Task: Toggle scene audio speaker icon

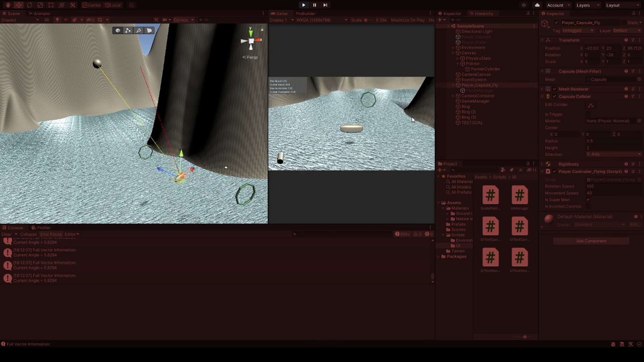Action: (x=66, y=20)
